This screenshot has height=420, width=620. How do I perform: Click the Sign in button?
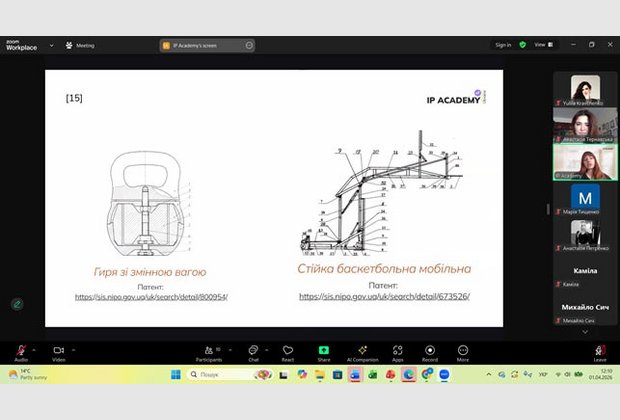(x=503, y=45)
